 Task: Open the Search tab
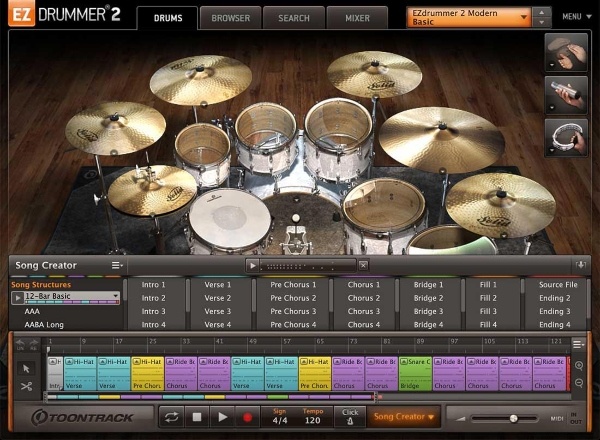[293, 18]
